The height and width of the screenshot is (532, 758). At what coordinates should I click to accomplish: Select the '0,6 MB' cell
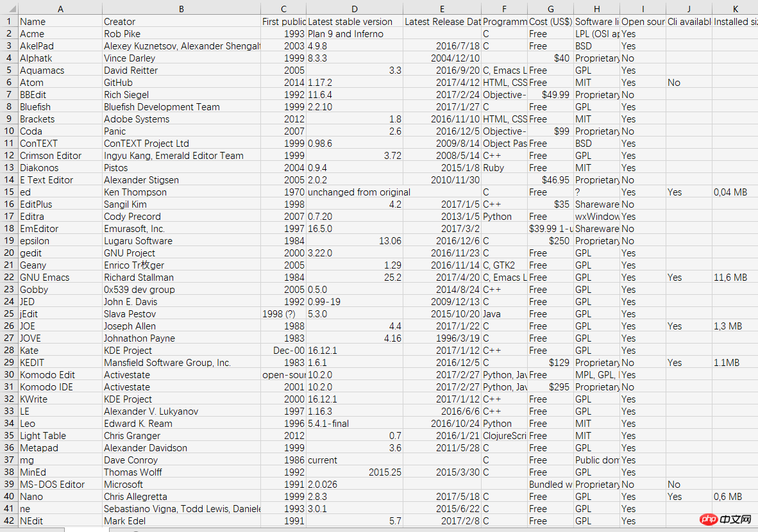735,496
